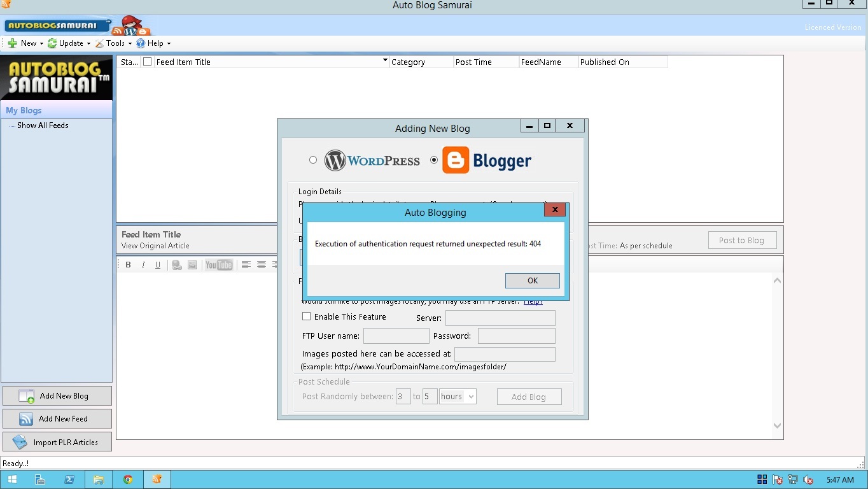
Task: Click the FTP User name field
Action: pyautogui.click(x=396, y=336)
